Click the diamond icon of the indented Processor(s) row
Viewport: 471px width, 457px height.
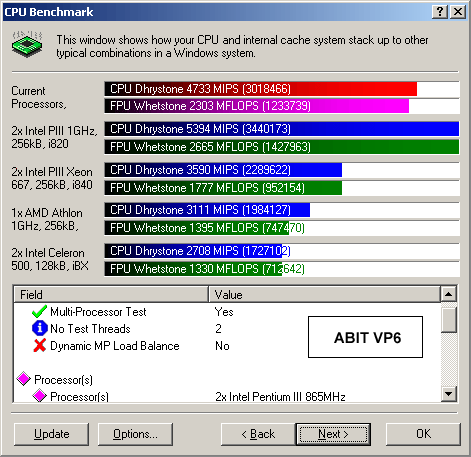point(39,396)
